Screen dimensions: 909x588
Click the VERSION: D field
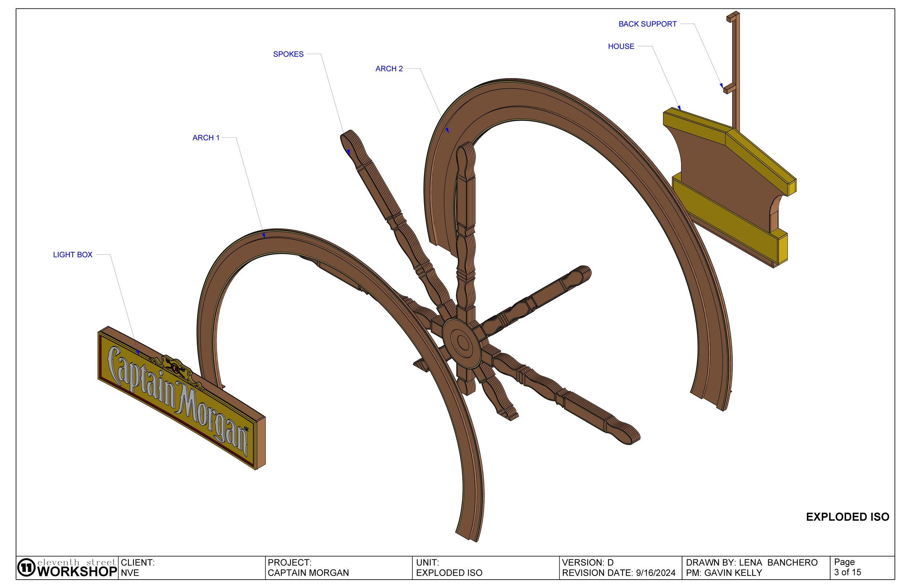[588, 563]
